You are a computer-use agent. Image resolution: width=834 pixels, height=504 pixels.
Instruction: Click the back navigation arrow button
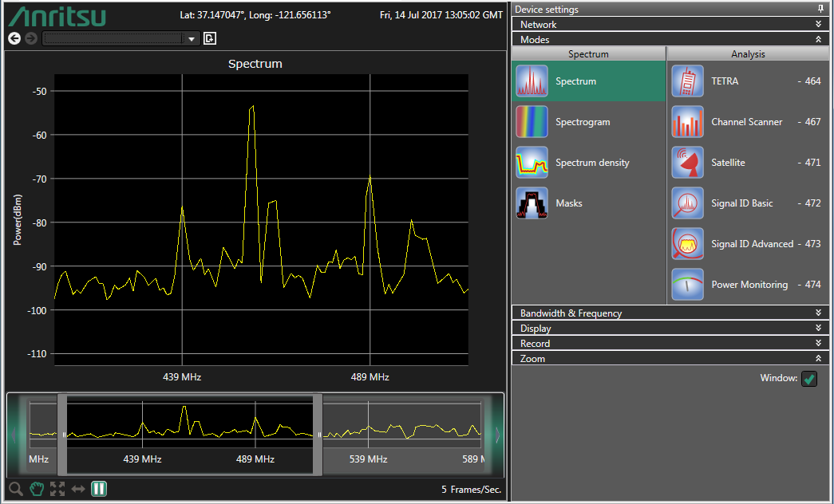click(x=14, y=38)
